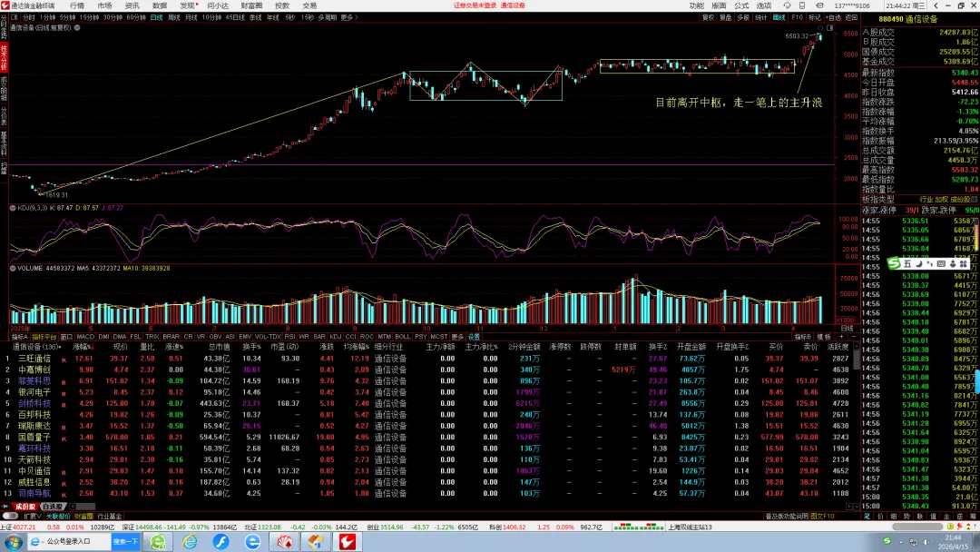Image resolution: width=980 pixels, height=552 pixels.
Task: Open the blue lightning app in the taskbar
Action: (x=220, y=541)
